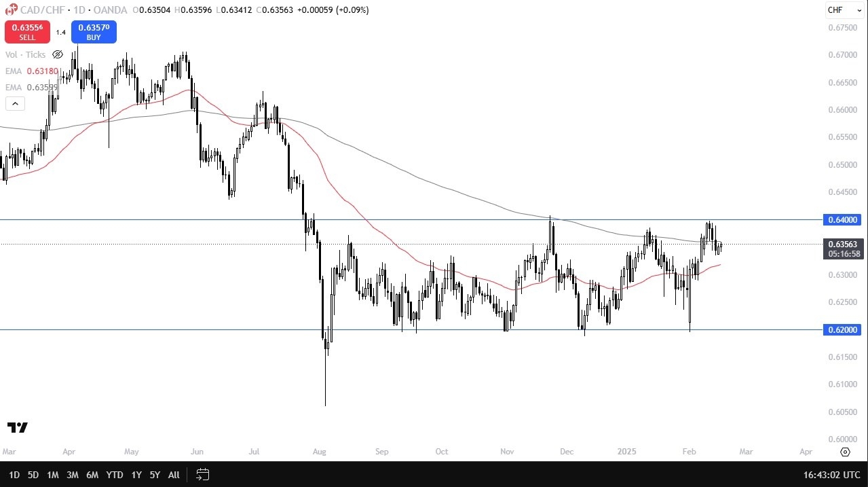Click the TradingView logo on chart

(18, 427)
